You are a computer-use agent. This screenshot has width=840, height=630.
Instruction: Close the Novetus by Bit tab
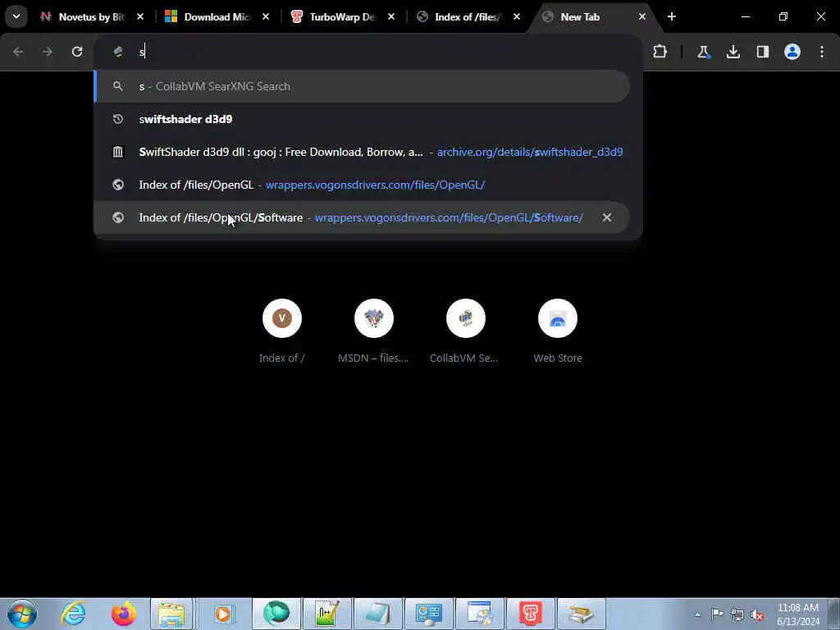pos(140,17)
